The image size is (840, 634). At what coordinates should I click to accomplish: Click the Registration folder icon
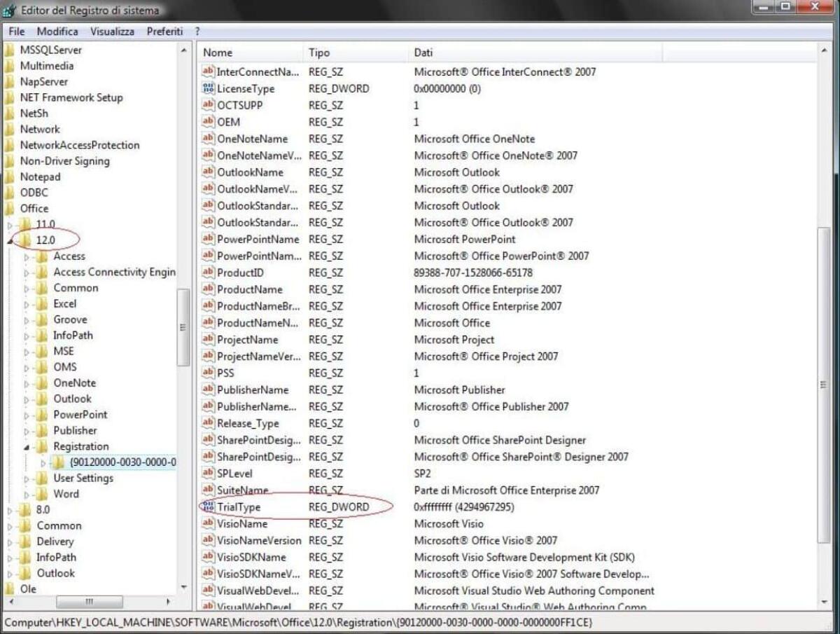(x=42, y=446)
